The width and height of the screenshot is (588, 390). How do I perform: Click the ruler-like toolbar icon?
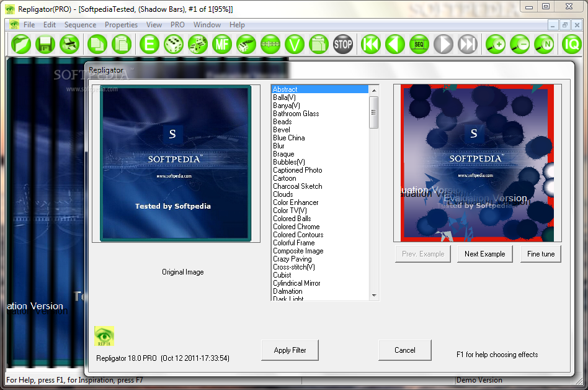point(270,44)
